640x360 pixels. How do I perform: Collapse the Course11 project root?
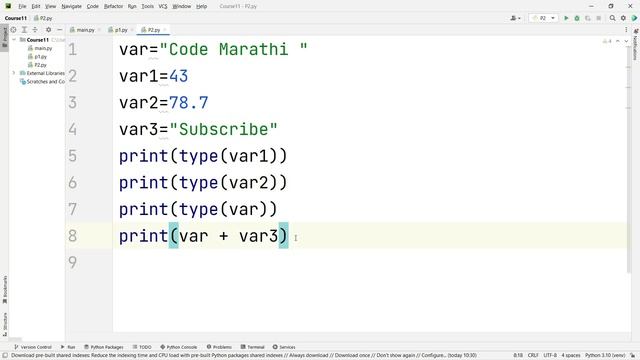[x=14, y=40]
